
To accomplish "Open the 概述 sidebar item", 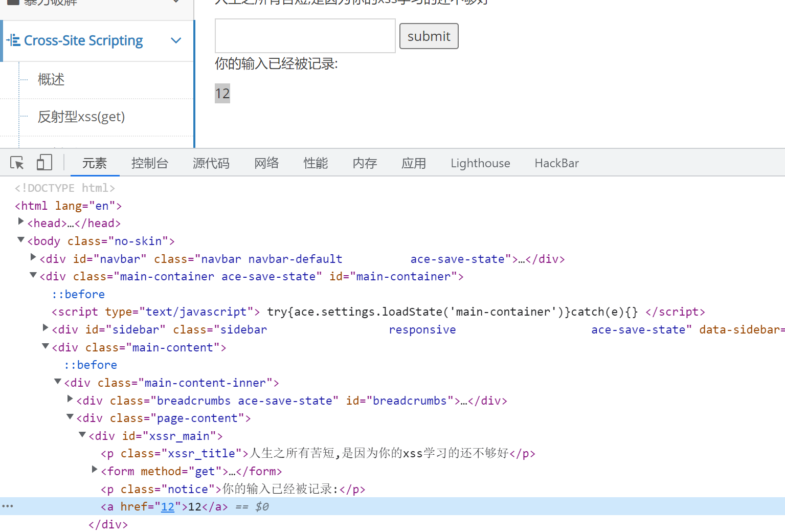I will [51, 79].
